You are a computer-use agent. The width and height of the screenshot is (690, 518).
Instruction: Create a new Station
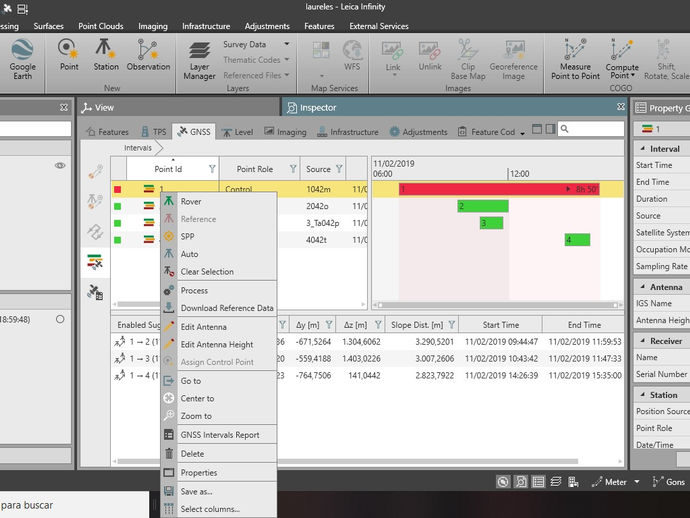[106, 55]
